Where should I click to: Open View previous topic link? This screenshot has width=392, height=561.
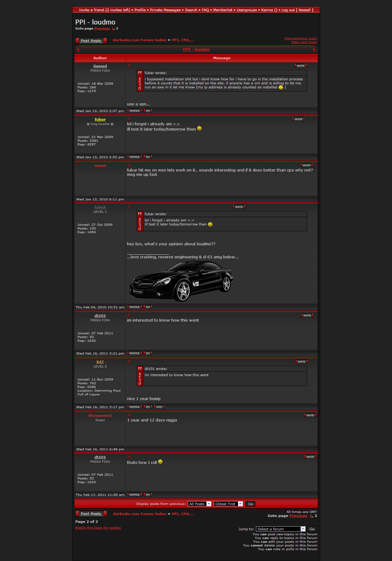click(301, 38)
